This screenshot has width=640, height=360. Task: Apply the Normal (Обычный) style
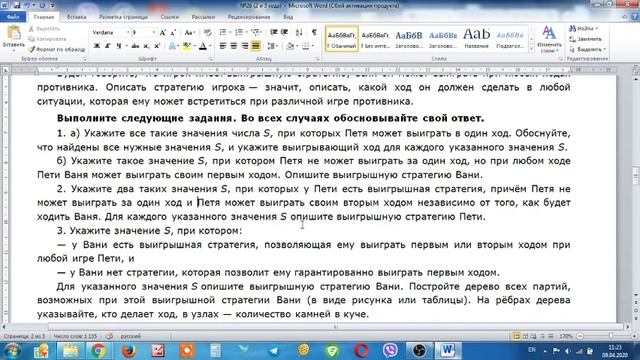tap(342, 39)
